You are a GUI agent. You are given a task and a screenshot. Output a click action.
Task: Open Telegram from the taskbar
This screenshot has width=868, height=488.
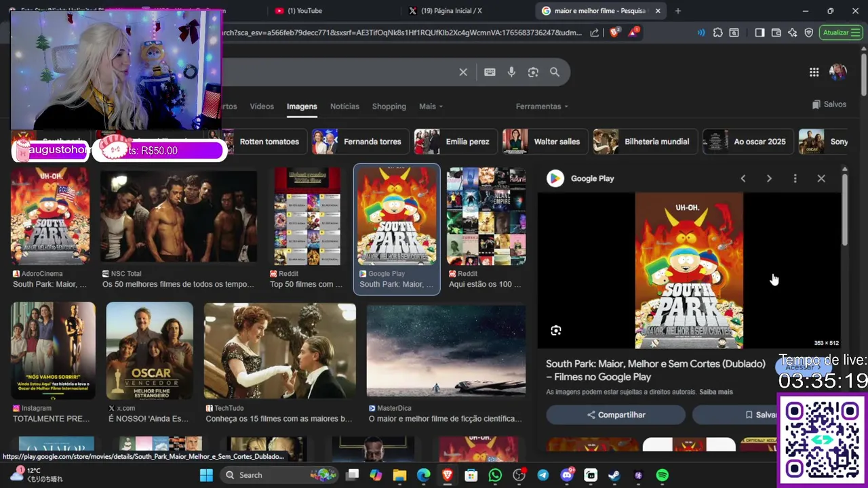point(543,475)
